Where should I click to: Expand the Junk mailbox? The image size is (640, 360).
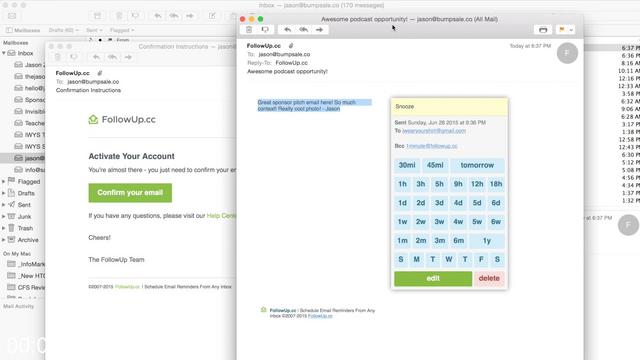coord(4,216)
